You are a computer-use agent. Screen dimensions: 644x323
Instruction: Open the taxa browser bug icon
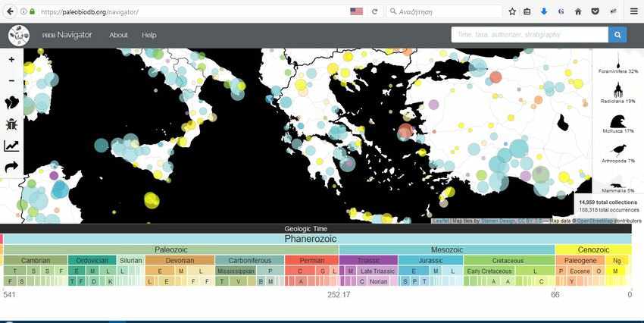point(11,124)
